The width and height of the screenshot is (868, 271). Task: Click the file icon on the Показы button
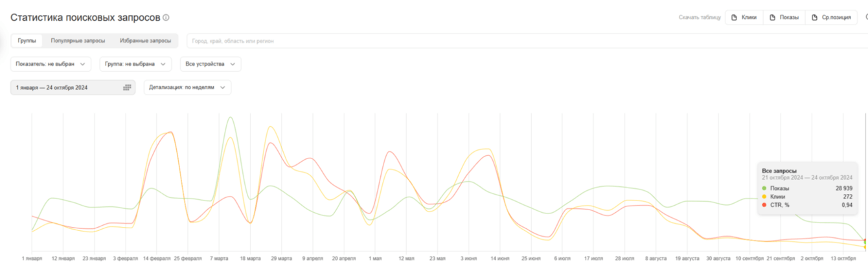pyautogui.click(x=772, y=17)
